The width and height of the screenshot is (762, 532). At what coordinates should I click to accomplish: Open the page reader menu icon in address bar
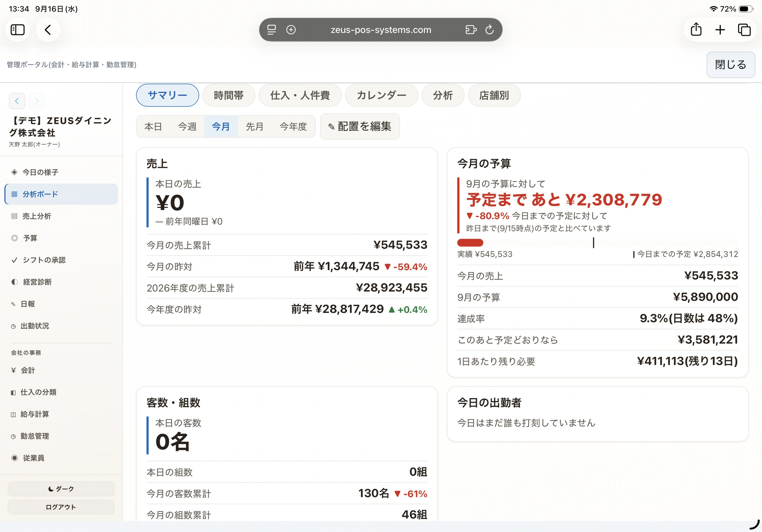tap(272, 30)
